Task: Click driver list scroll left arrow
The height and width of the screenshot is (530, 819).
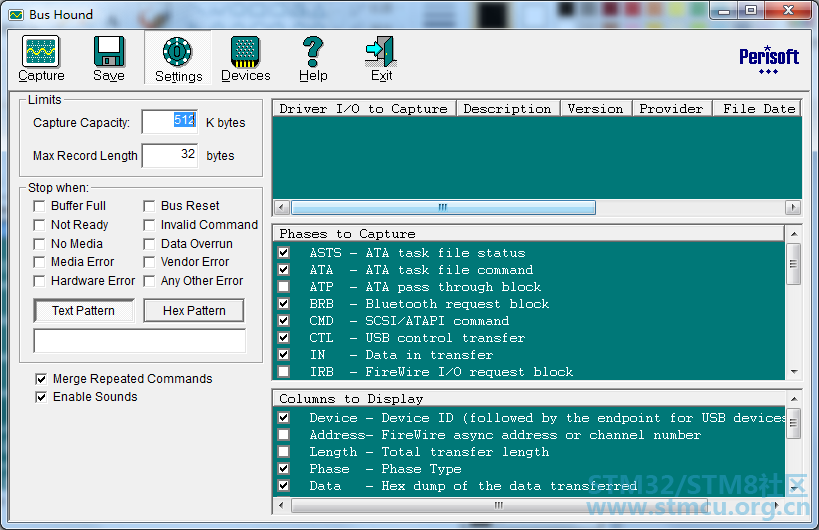Action: (x=282, y=207)
